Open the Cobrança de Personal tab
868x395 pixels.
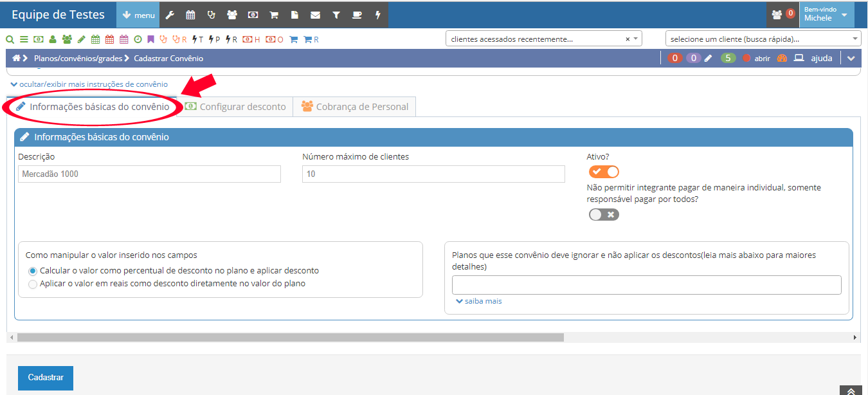coord(355,107)
